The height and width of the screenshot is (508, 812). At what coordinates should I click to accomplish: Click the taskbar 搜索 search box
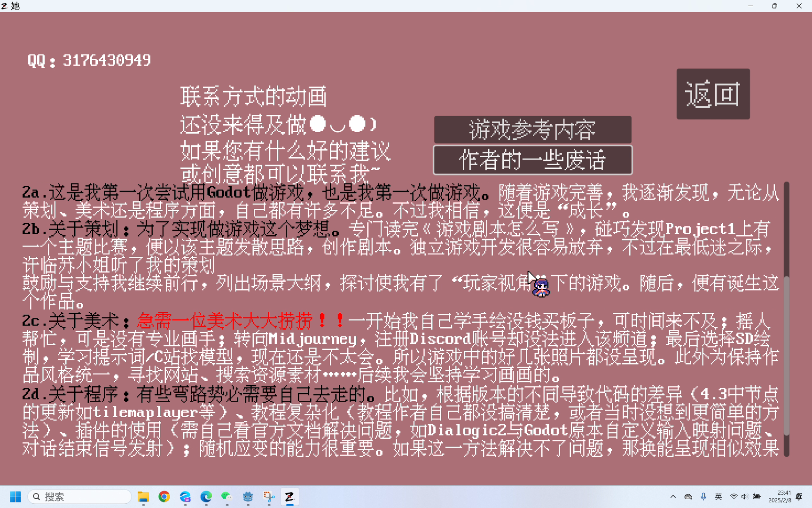[x=79, y=497]
